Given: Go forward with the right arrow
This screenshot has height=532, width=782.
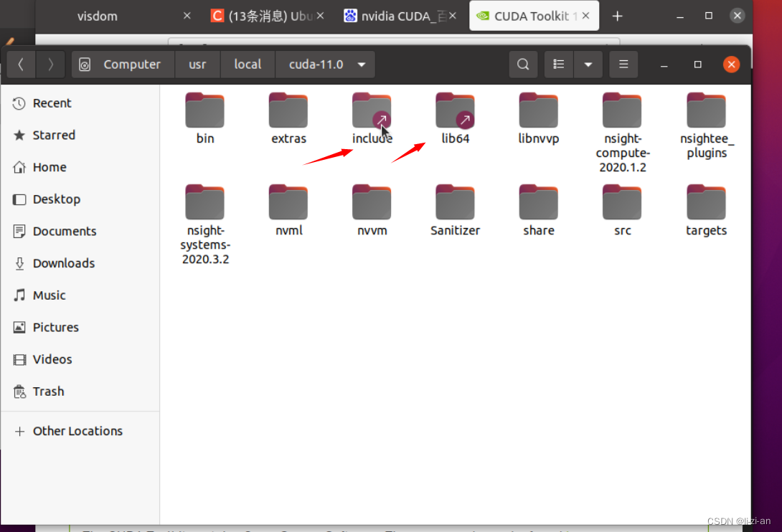Looking at the screenshot, I should 50,65.
